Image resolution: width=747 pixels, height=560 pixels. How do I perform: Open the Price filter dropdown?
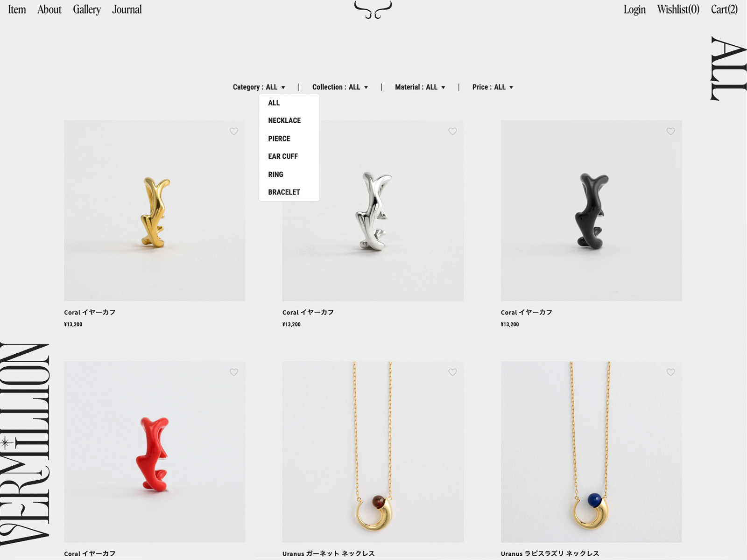tap(493, 87)
